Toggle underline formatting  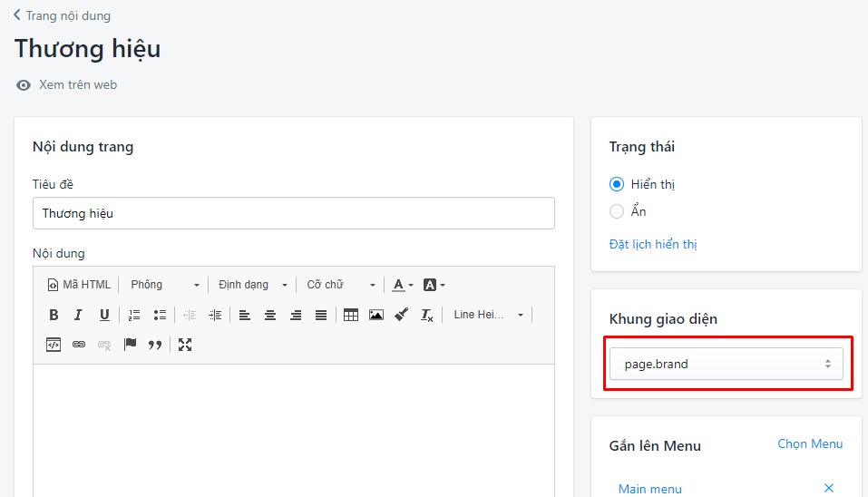[104, 315]
